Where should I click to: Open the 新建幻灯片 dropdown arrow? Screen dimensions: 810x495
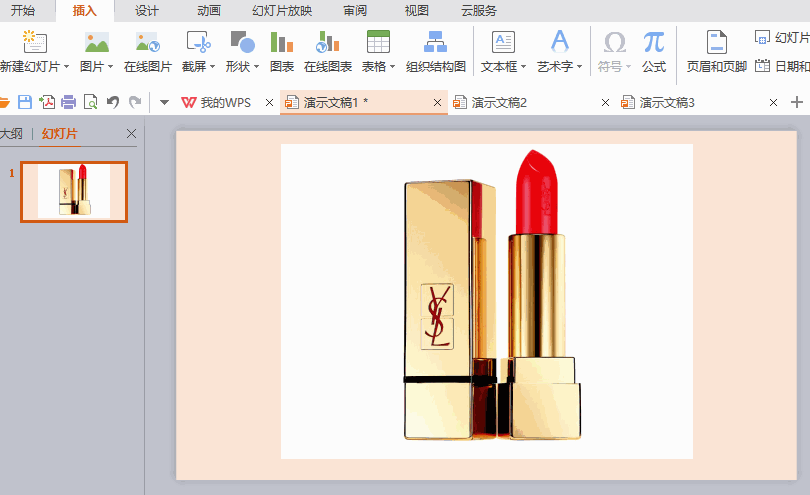66,67
